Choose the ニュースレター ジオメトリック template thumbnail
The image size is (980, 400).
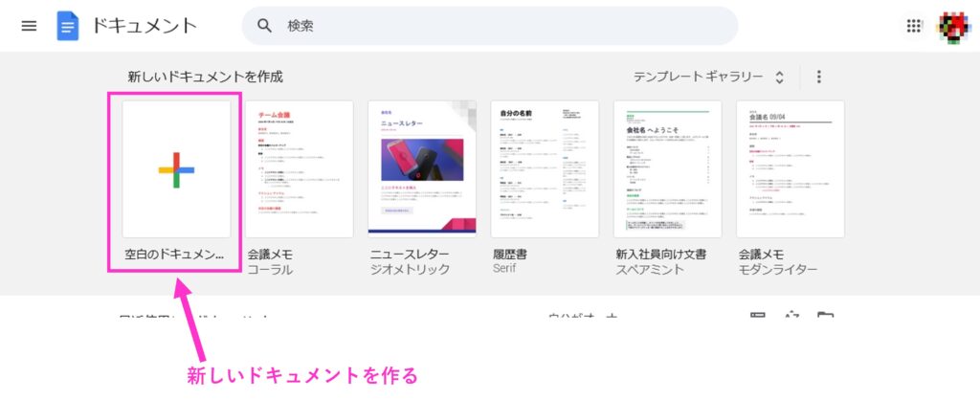tap(422, 169)
